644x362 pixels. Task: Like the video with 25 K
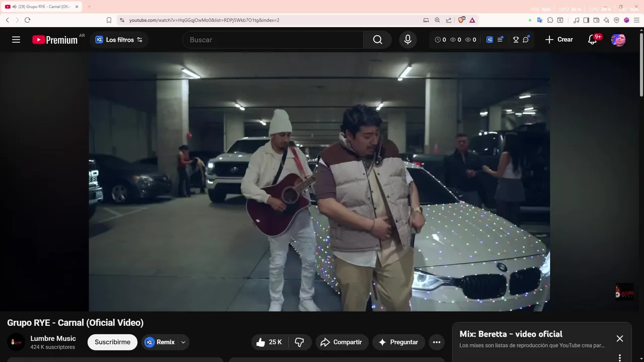[269, 342]
